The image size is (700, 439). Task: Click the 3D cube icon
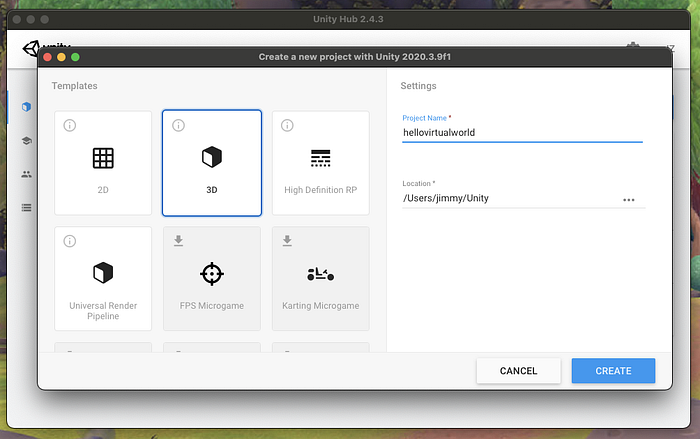[x=212, y=157]
